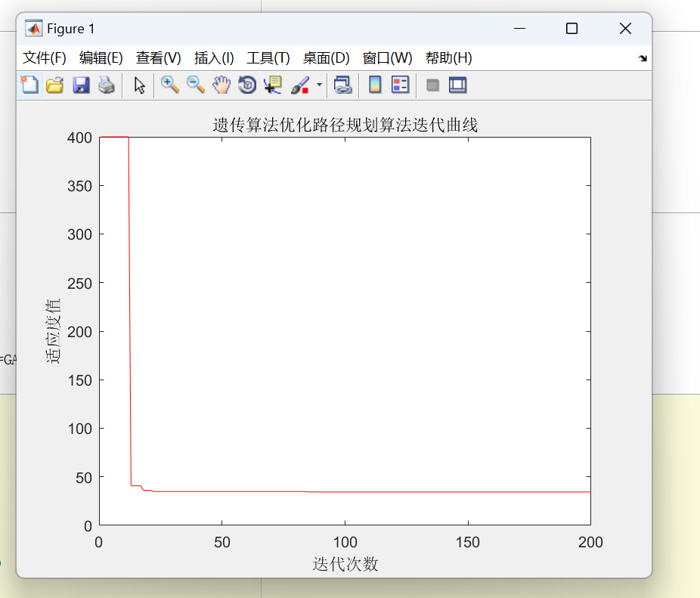700x598 pixels.
Task: Open the 工具(T) menu
Action: tap(268, 58)
